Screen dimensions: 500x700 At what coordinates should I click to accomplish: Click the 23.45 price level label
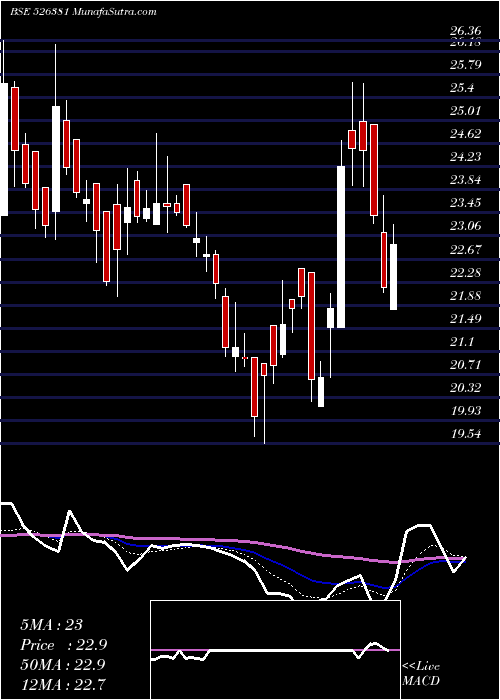466,204
